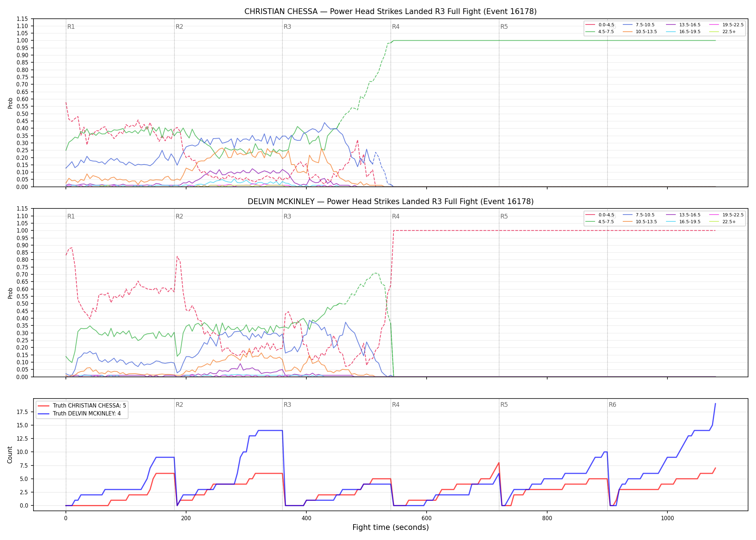The width and height of the screenshot is (756, 540).
Task: Choose the 19.5-22.5 legend entry in Chessa chart
Action: click(726, 25)
